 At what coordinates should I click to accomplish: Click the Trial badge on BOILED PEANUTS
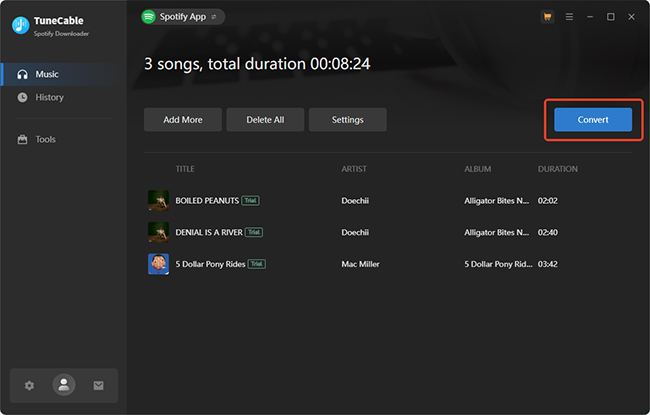[x=250, y=201]
